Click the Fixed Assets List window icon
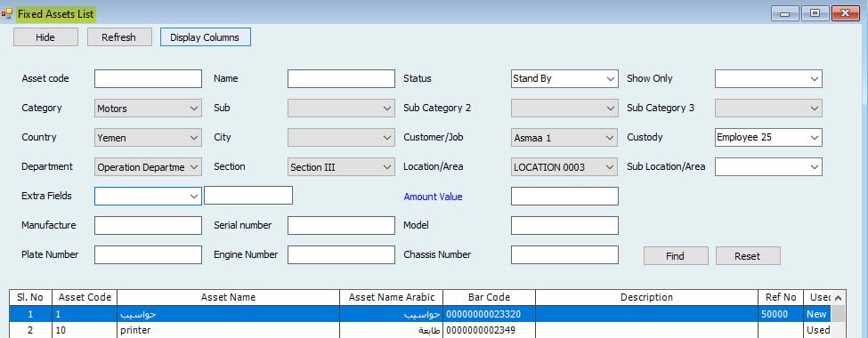Screen dimensions: 868x338 (x=6, y=14)
